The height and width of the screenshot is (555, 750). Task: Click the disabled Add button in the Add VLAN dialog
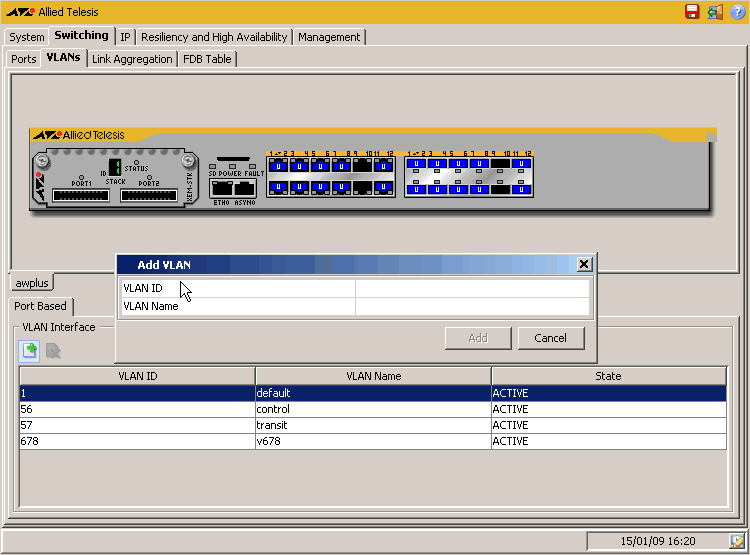(478, 338)
